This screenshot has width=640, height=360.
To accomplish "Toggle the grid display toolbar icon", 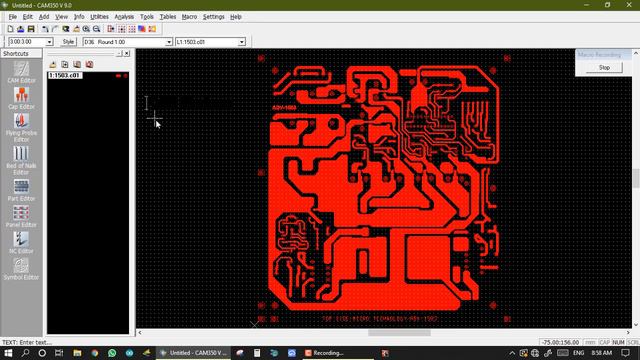I will (122, 29).
